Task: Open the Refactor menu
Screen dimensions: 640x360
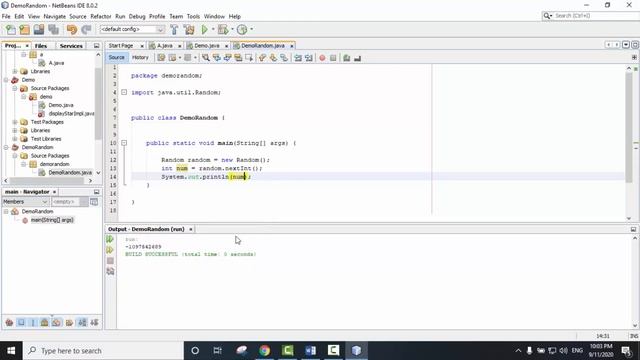Action: coord(101,16)
